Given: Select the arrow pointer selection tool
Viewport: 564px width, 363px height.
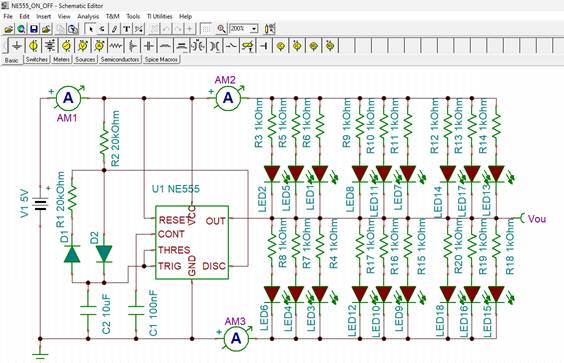Looking at the screenshot, I should click(91, 29).
